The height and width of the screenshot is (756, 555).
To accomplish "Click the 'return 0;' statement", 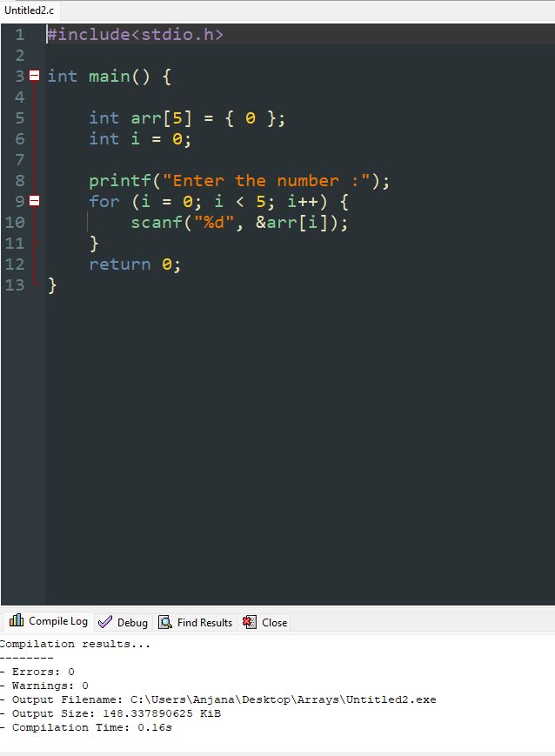I will 135,264.
